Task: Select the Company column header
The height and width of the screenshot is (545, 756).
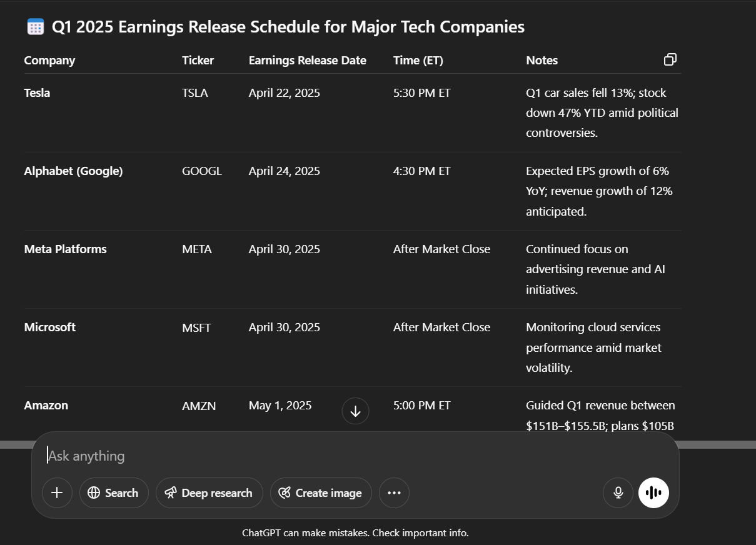Action: (49, 61)
